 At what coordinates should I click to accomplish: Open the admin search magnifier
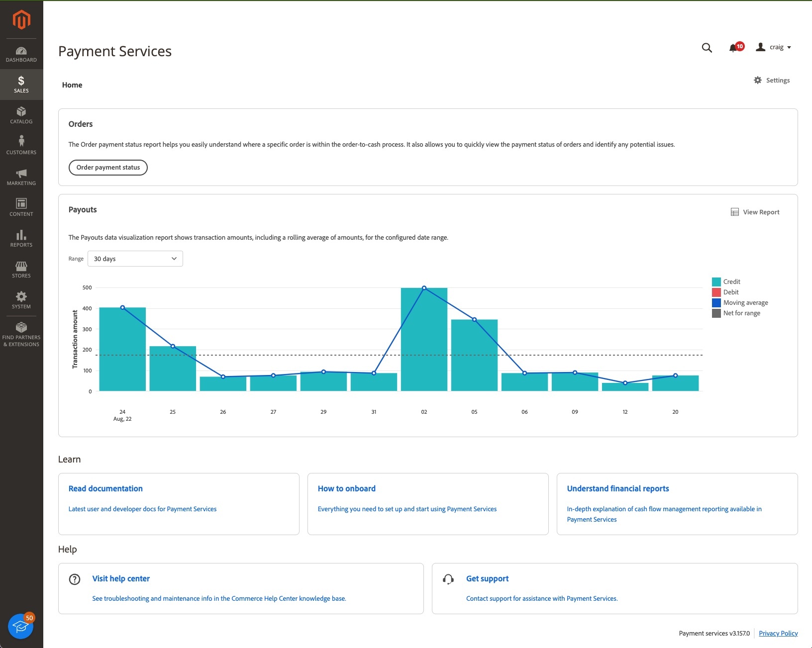[x=707, y=48]
